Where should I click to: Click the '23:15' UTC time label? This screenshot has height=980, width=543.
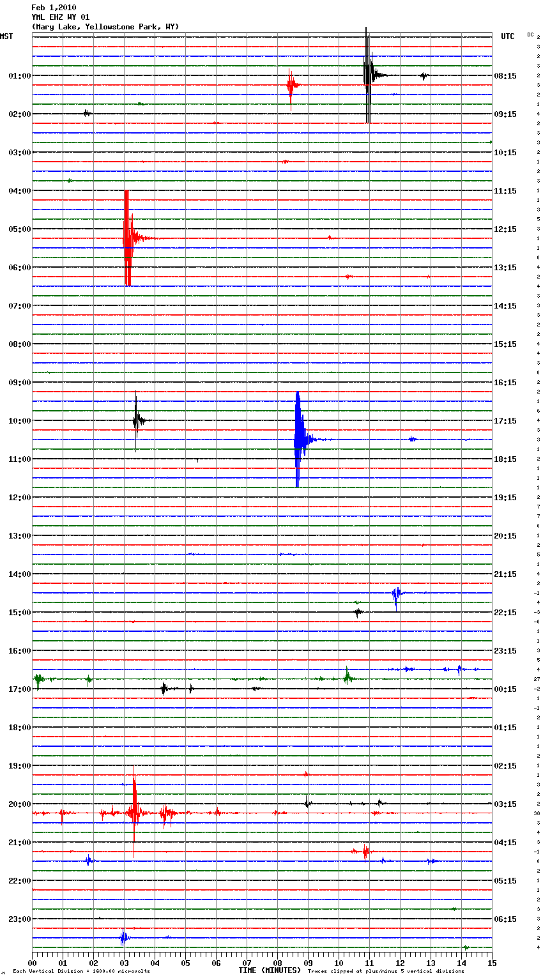click(505, 650)
